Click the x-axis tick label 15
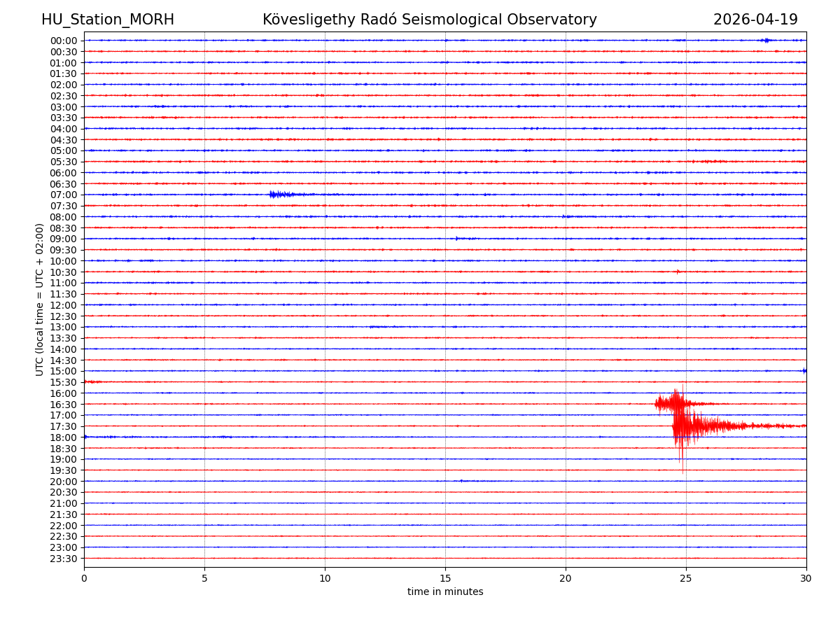 click(x=445, y=578)
